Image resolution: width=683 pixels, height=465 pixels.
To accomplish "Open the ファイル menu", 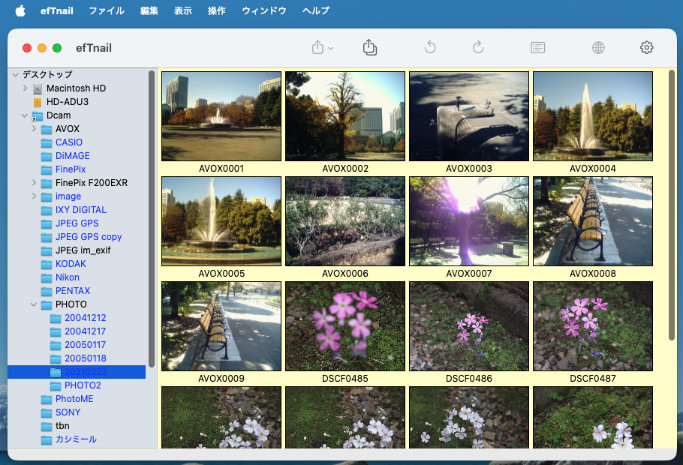I will click(x=107, y=10).
